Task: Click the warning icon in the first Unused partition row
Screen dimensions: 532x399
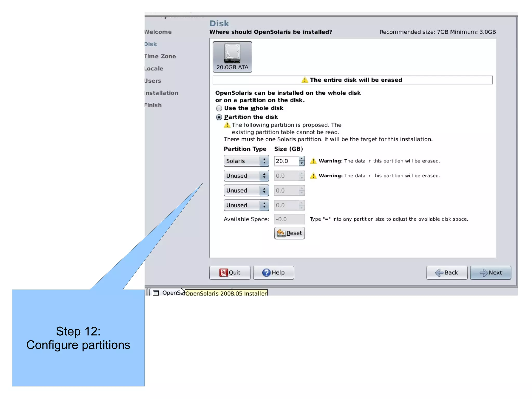Action: [x=313, y=176]
